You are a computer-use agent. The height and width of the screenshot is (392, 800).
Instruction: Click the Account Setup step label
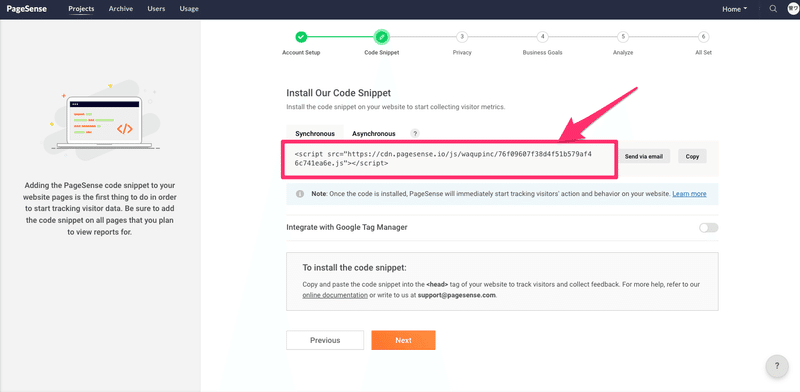pyautogui.click(x=301, y=53)
